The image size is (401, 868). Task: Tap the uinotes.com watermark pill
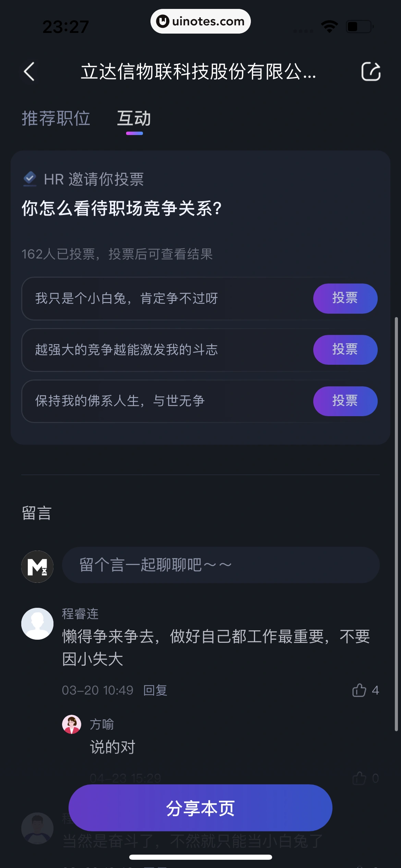click(200, 21)
